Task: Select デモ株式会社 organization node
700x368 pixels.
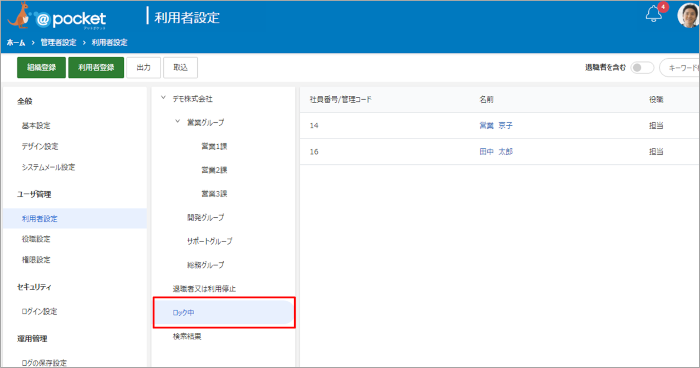Action: [x=192, y=99]
